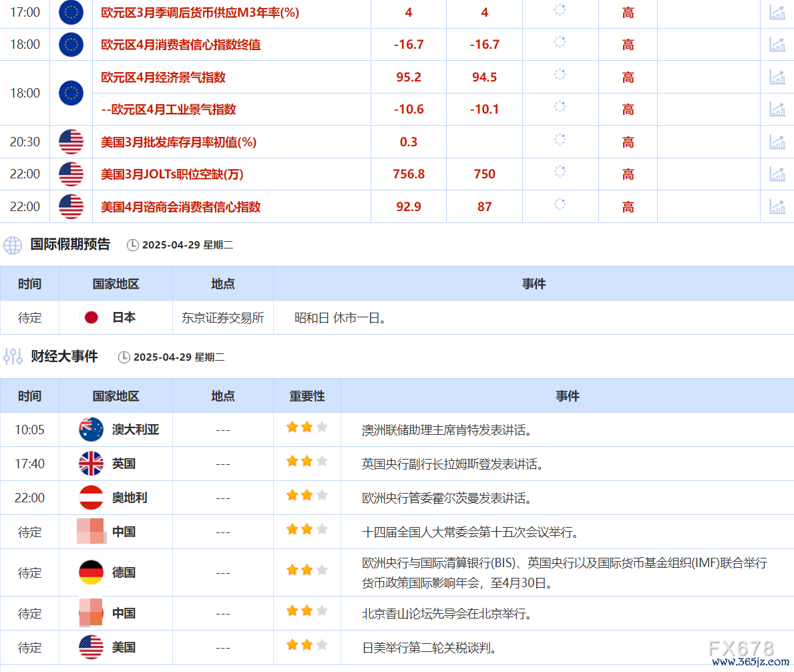Click the 重要性 column header
The width and height of the screenshot is (794, 672).
[307, 396]
